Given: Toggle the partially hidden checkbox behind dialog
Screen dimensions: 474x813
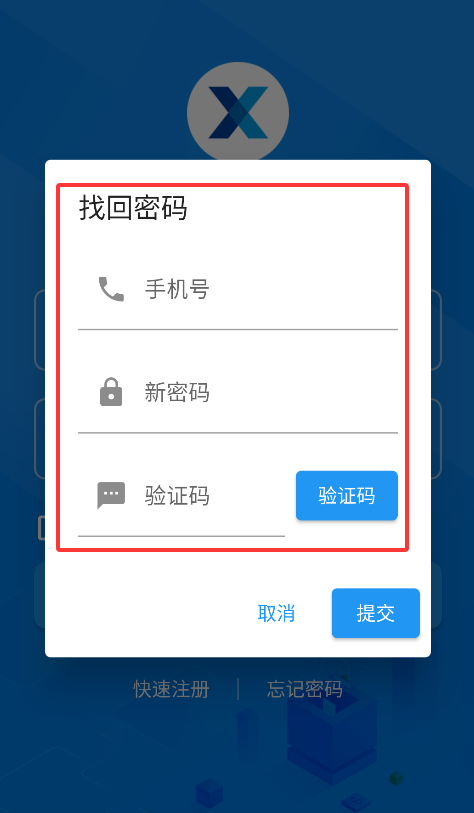Looking at the screenshot, I should coord(41,528).
